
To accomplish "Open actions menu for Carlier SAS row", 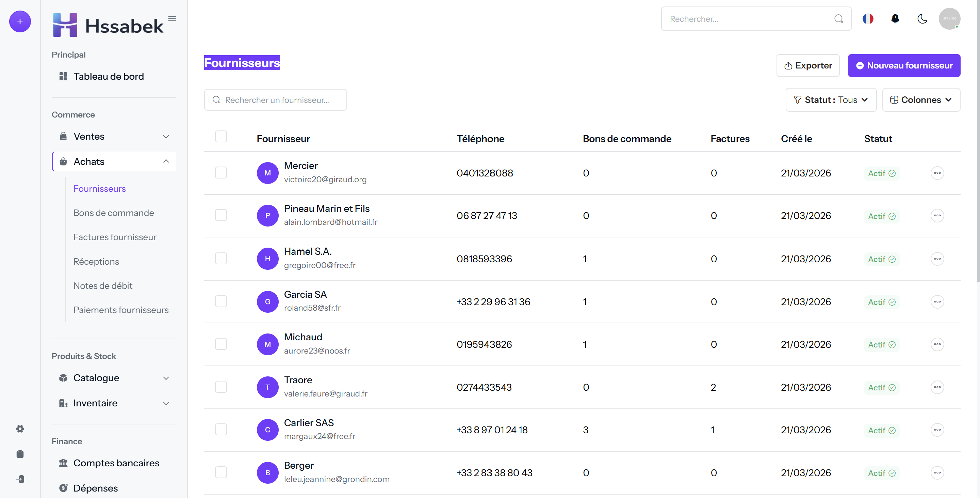I will (x=937, y=430).
